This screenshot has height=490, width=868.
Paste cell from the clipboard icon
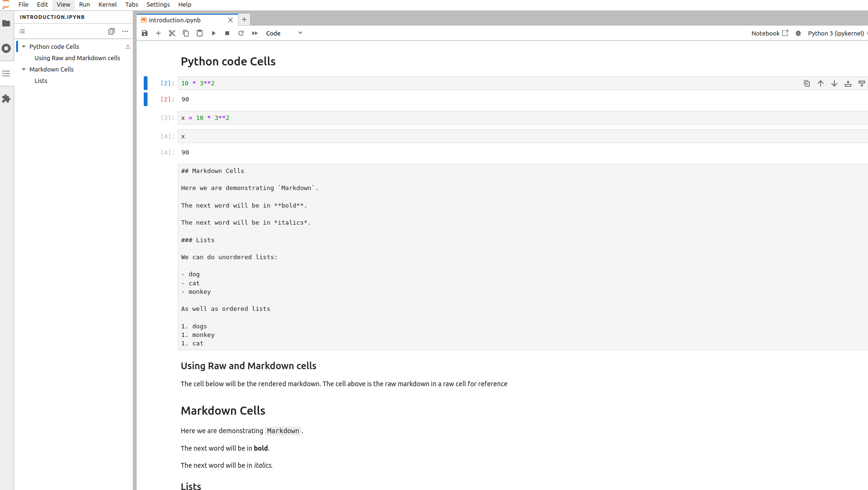pyautogui.click(x=200, y=33)
